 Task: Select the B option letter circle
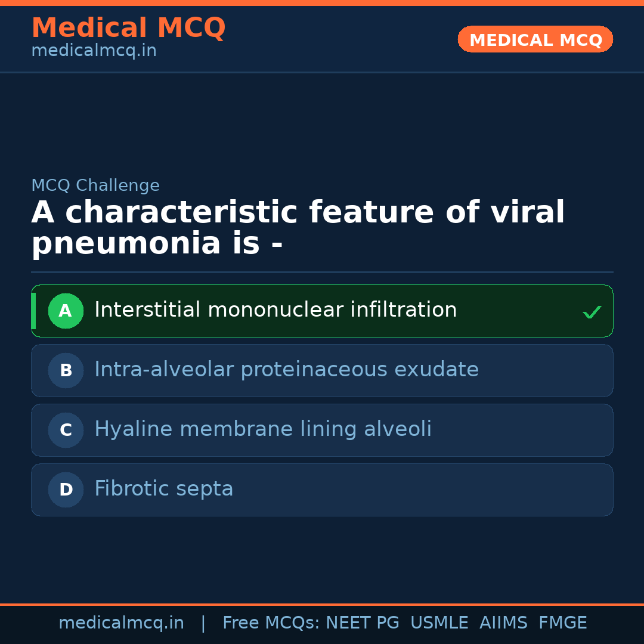coord(66,370)
